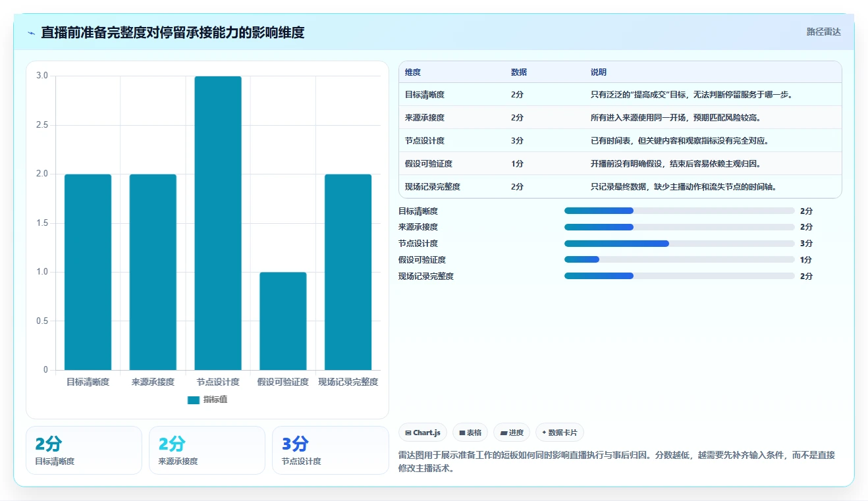Click the 现场记录完整度 x-axis label
This screenshot has width=868, height=501.
click(348, 382)
